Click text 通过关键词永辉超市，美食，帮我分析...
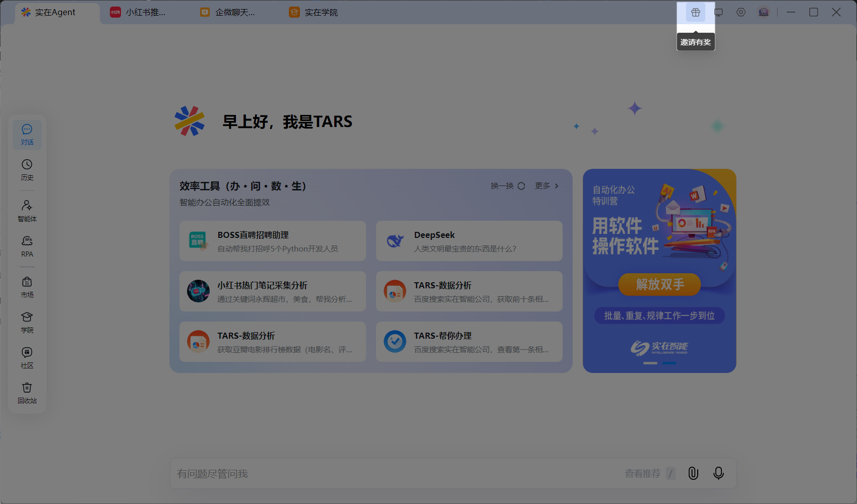The height and width of the screenshot is (504, 857). (285, 299)
